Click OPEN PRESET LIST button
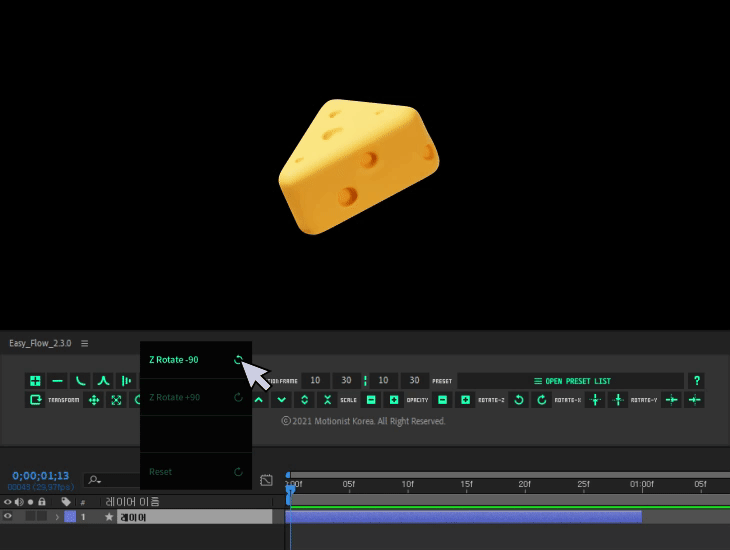Image resolution: width=730 pixels, height=550 pixels. [x=571, y=381]
